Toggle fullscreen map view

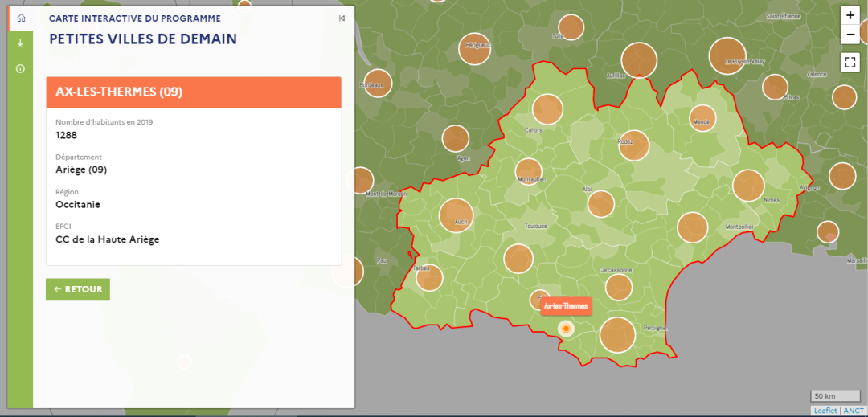click(850, 61)
